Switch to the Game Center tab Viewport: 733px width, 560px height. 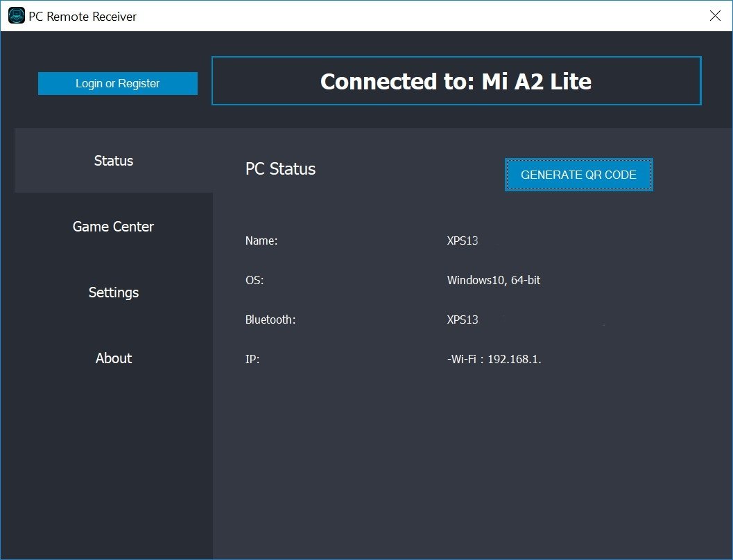coord(114,227)
